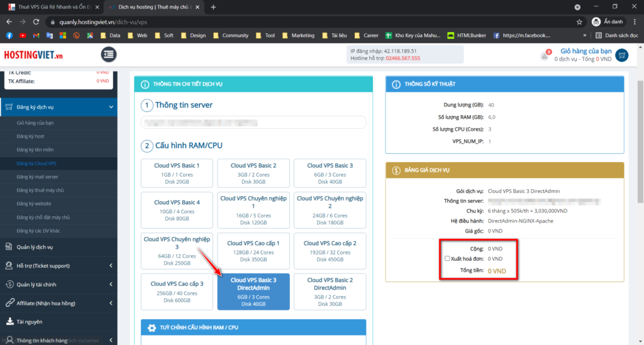Open HTMLBunker bookmark
Image resolution: width=644 pixels, height=345 pixels.
(x=467, y=36)
